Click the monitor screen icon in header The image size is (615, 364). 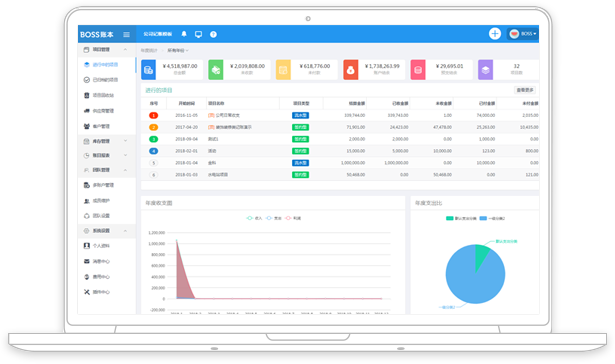click(198, 35)
